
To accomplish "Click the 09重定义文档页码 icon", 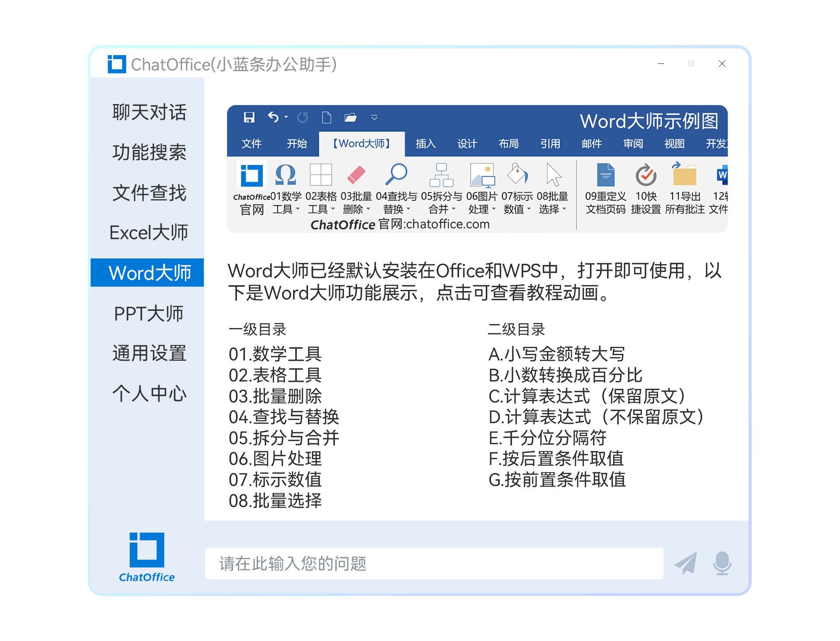I will [x=606, y=175].
